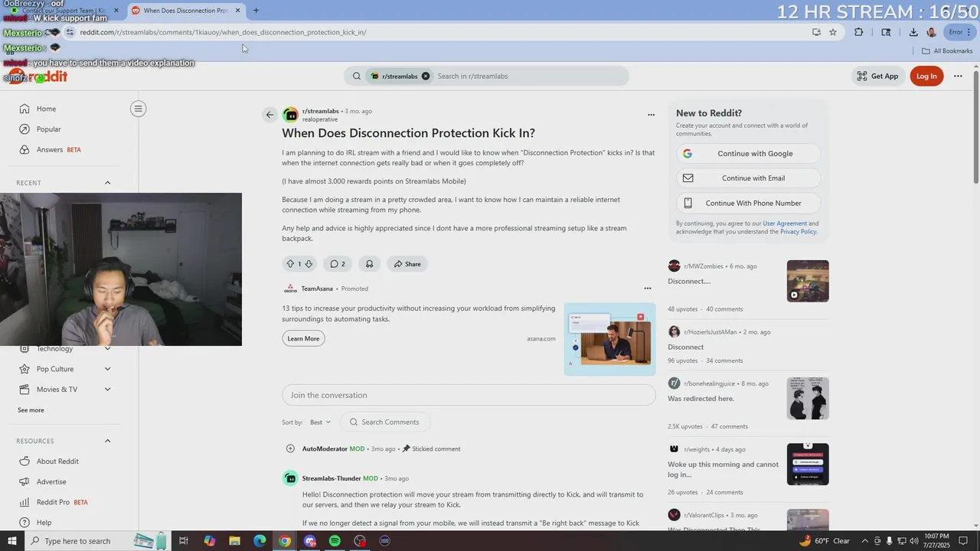Open the post's three-dot options menu
The image size is (980, 551).
pyautogui.click(x=651, y=115)
